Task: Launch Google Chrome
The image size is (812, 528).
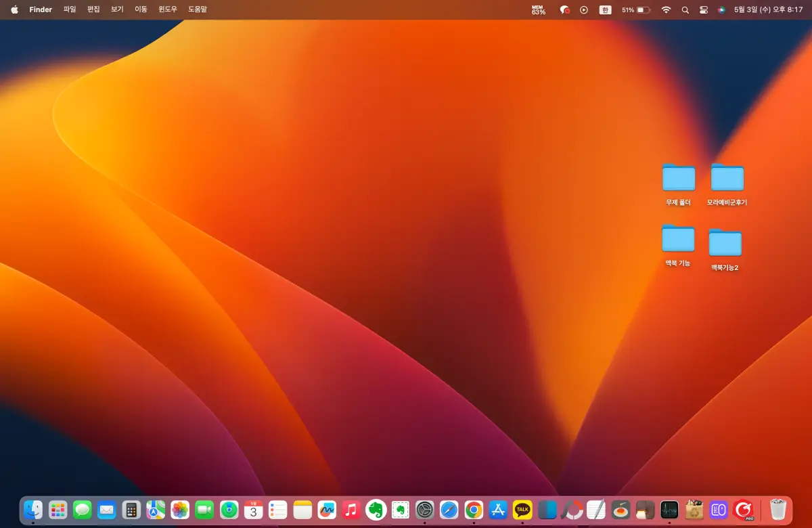Action: [x=474, y=510]
